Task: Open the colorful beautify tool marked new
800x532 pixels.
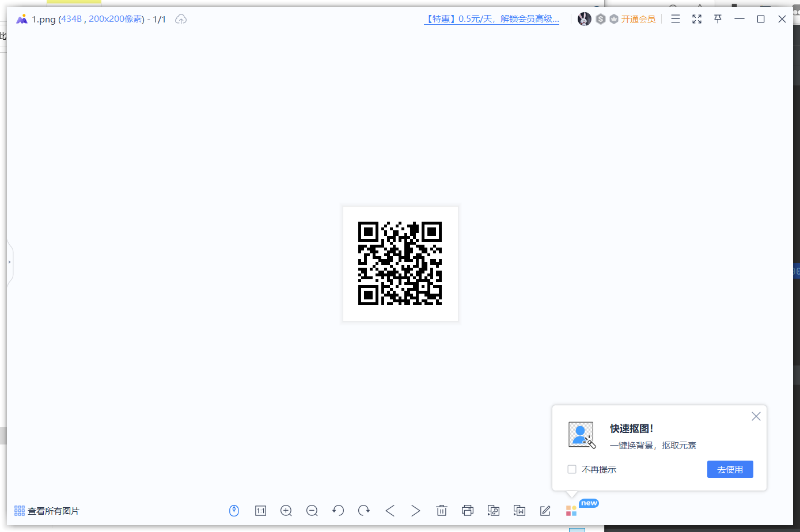Action: pos(571,510)
